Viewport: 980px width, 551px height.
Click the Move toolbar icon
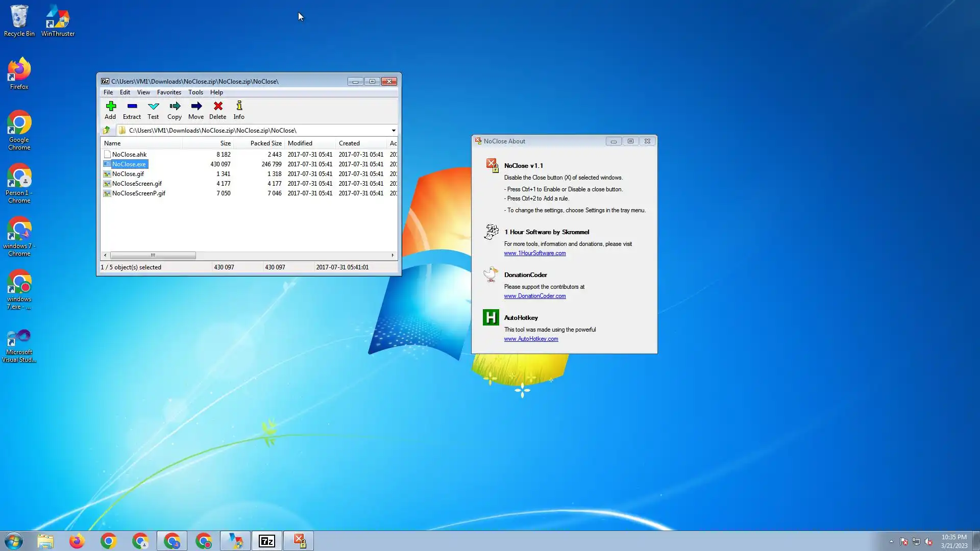point(196,109)
